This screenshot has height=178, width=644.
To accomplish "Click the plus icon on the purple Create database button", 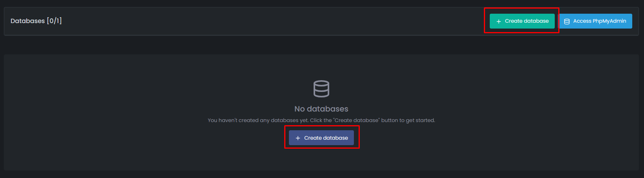I will pyautogui.click(x=298, y=138).
